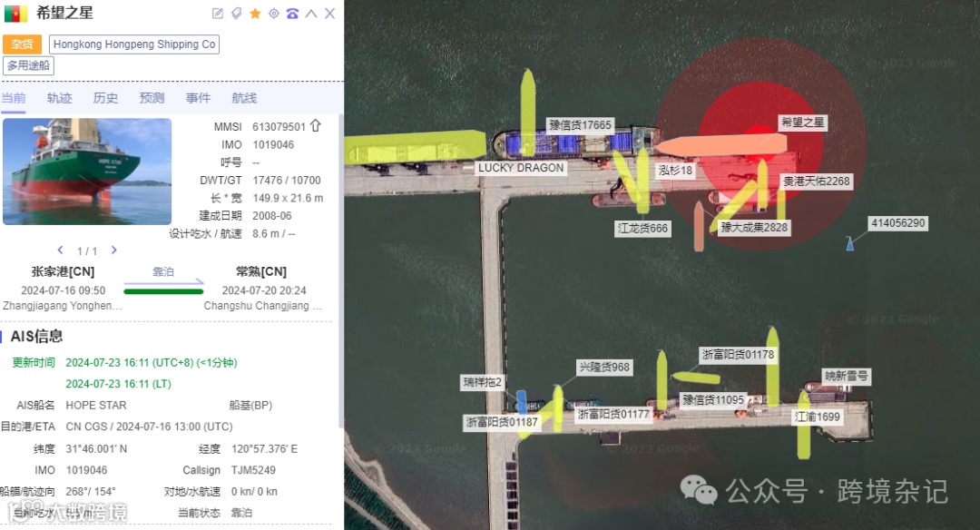Image resolution: width=980 pixels, height=530 pixels.
Task: Click the 希望之星 map label
Action: [802, 123]
